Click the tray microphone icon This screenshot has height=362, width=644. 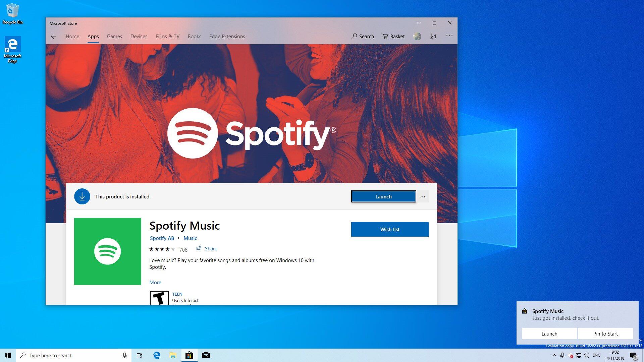click(x=562, y=355)
